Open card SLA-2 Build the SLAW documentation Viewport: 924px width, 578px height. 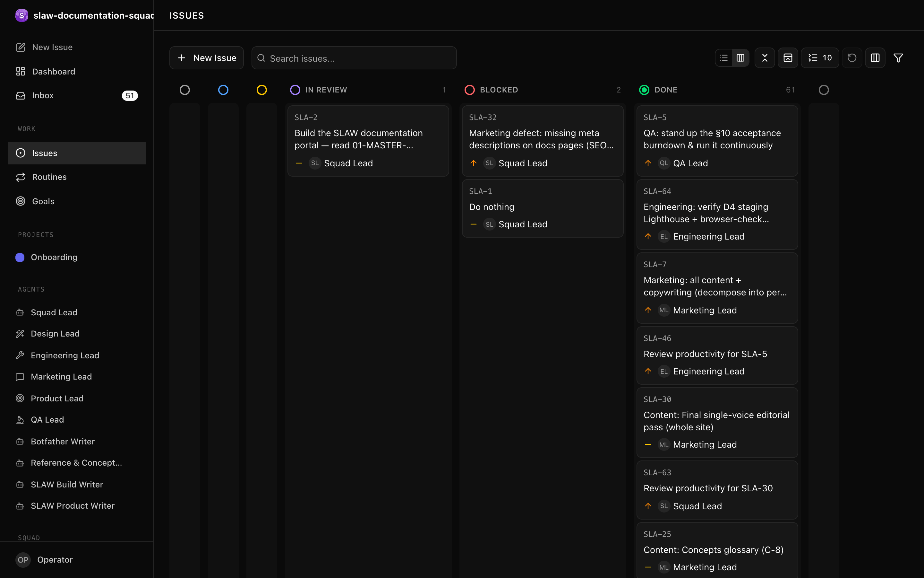[x=368, y=141]
